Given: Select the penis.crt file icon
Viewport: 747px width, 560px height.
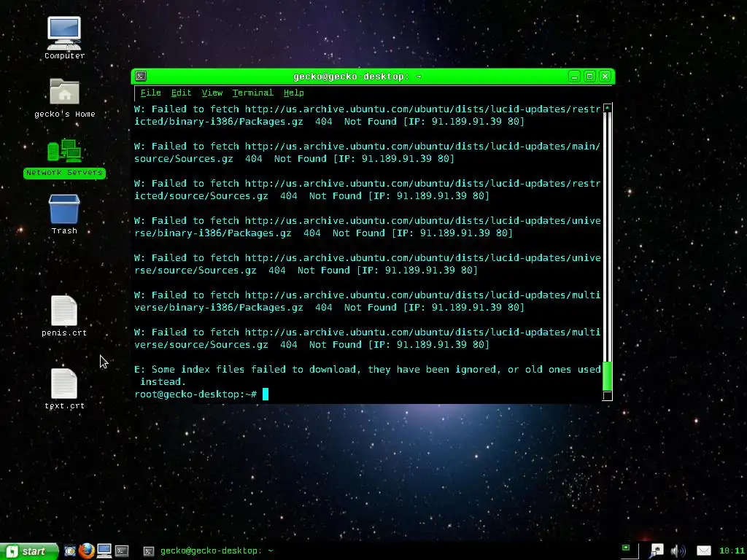Looking at the screenshot, I should pos(64,316).
